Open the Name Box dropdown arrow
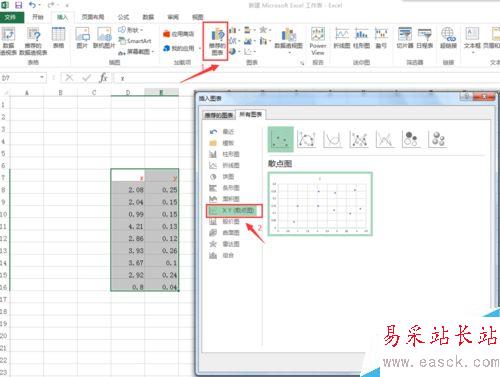The height and width of the screenshot is (377, 500). [42, 78]
